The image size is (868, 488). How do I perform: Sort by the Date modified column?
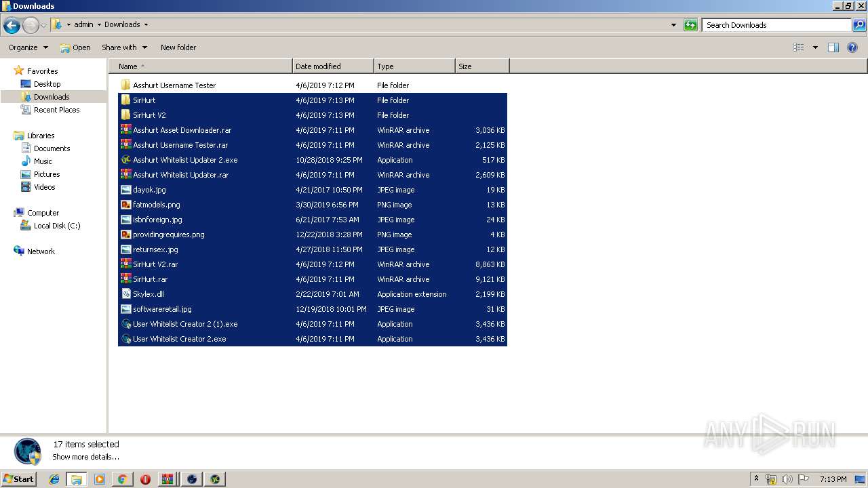[x=333, y=66]
